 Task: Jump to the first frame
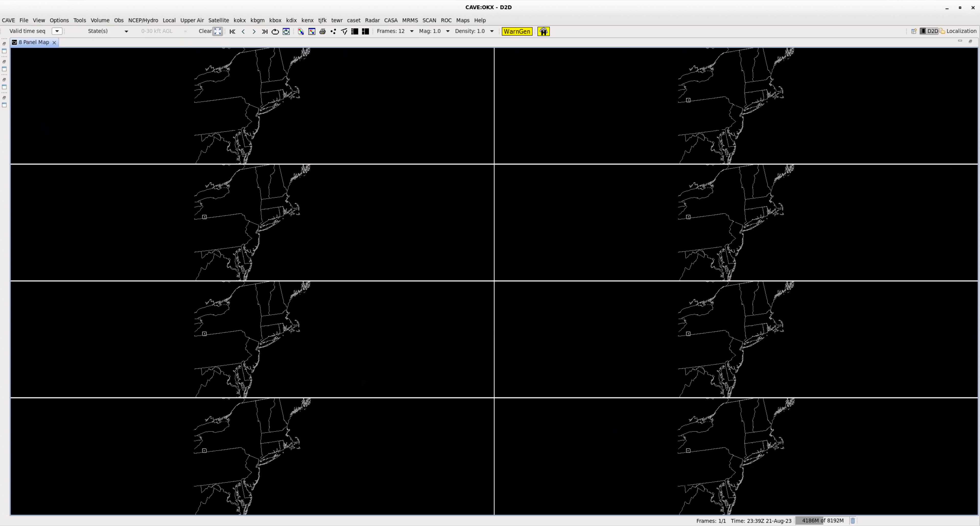(232, 32)
